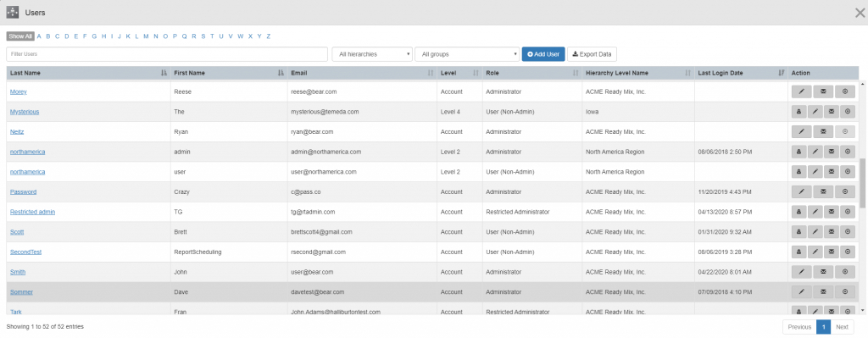The width and height of the screenshot is (868, 338).
Task: Click the pencil icon for Smith
Action: pos(802,272)
